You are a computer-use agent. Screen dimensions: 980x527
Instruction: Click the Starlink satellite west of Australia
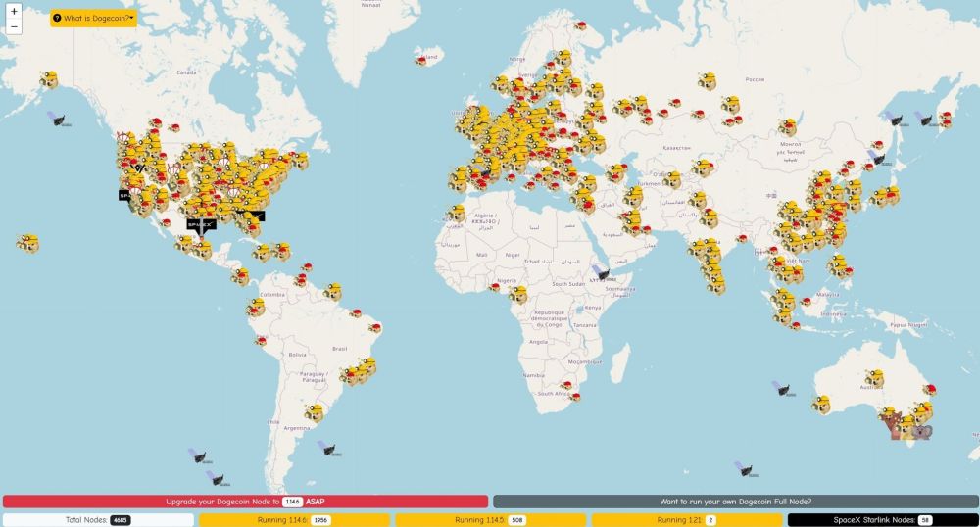(x=782, y=388)
